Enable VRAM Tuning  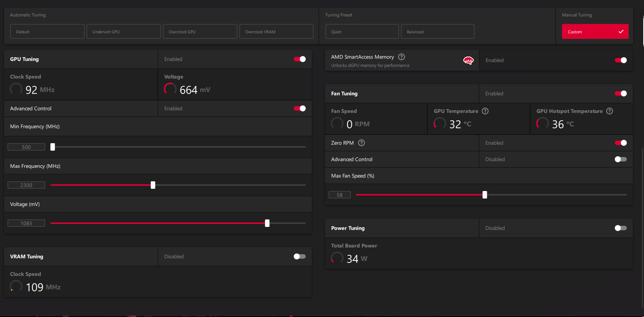(300, 256)
